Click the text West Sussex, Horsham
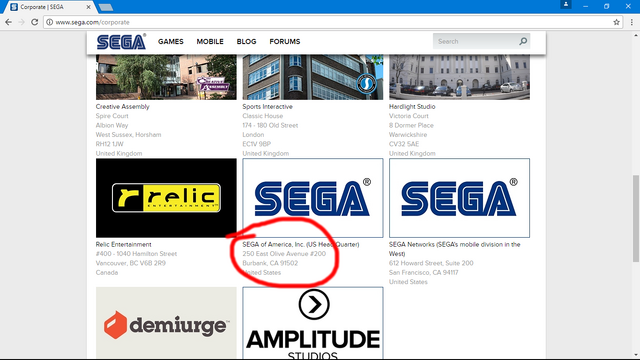Image resolution: width=640 pixels, height=360 pixels. click(x=128, y=135)
